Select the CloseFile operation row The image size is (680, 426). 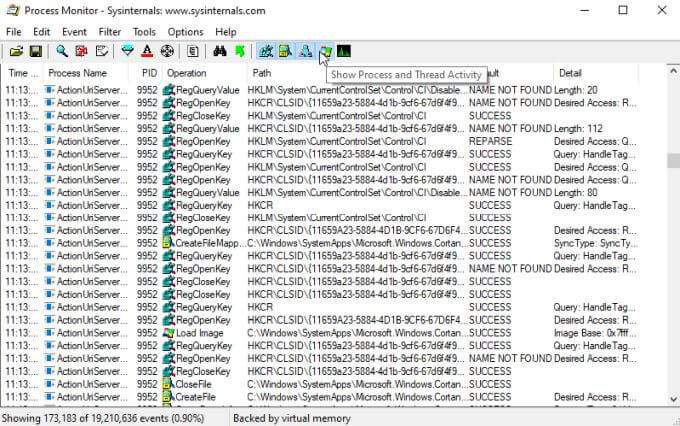click(x=321, y=384)
